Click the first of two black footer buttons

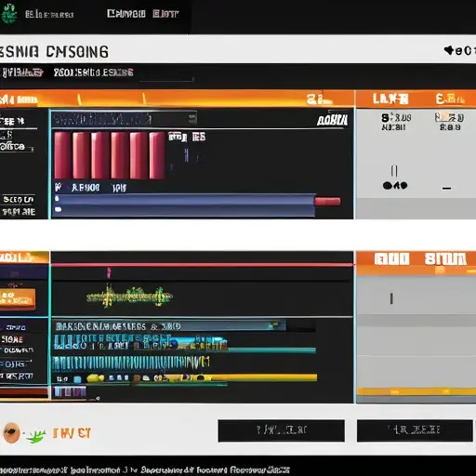[x=281, y=430]
